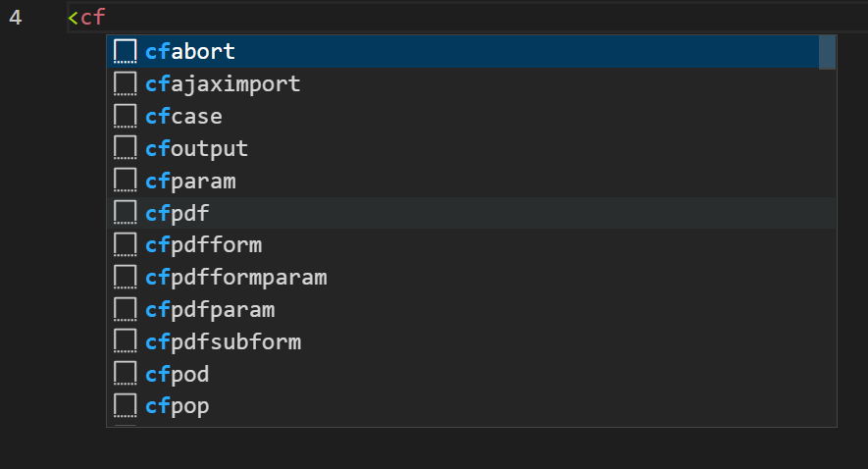Image resolution: width=868 pixels, height=469 pixels.
Task: Pick the cfcase completion entry
Action: click(x=183, y=117)
